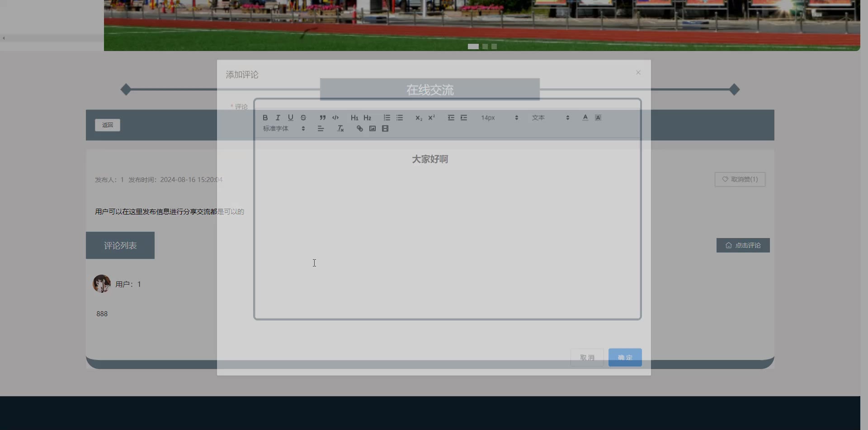Click the left scroll arrow of the horizontal scrollbar
Image resolution: width=868 pixels, height=430 pixels.
4,38
